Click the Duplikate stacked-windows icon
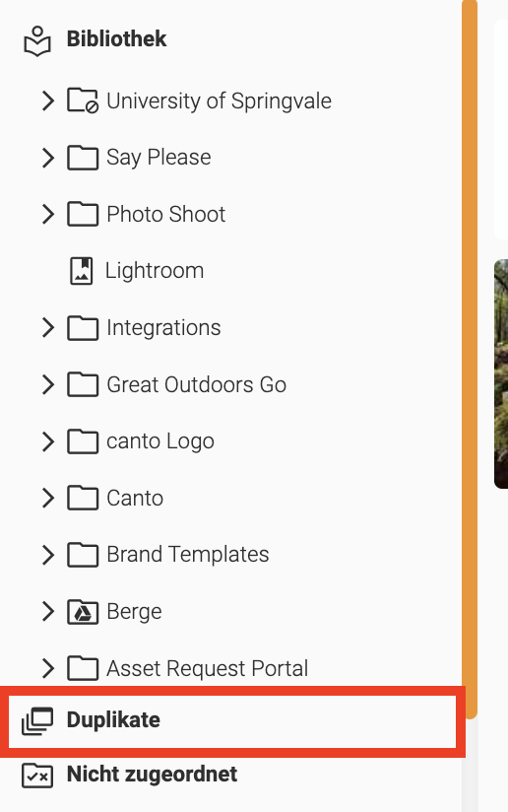The height and width of the screenshot is (812, 508). (37, 721)
